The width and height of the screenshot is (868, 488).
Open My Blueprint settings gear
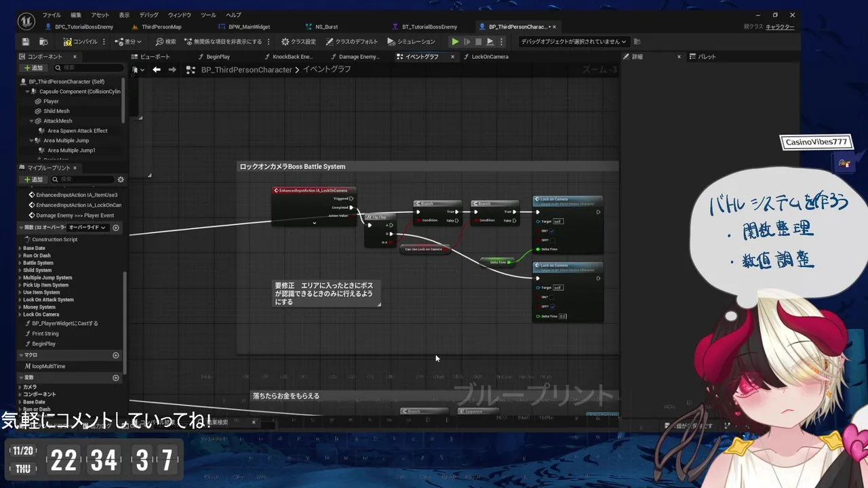pyautogui.click(x=121, y=180)
